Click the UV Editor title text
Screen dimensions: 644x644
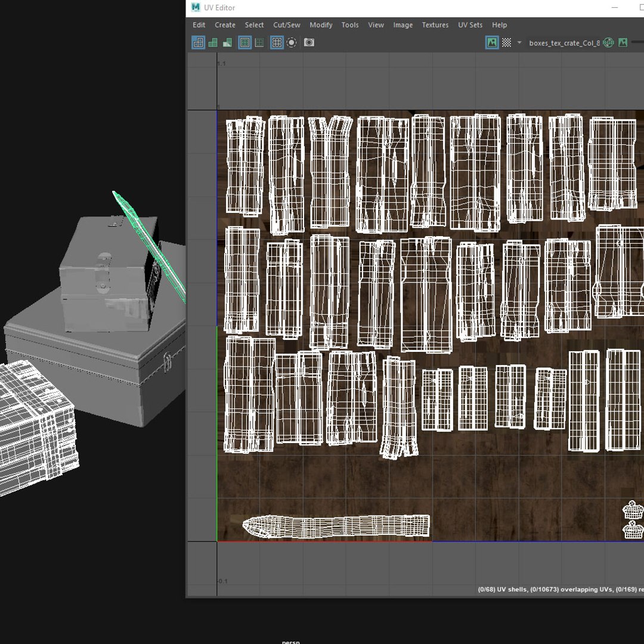pos(219,7)
